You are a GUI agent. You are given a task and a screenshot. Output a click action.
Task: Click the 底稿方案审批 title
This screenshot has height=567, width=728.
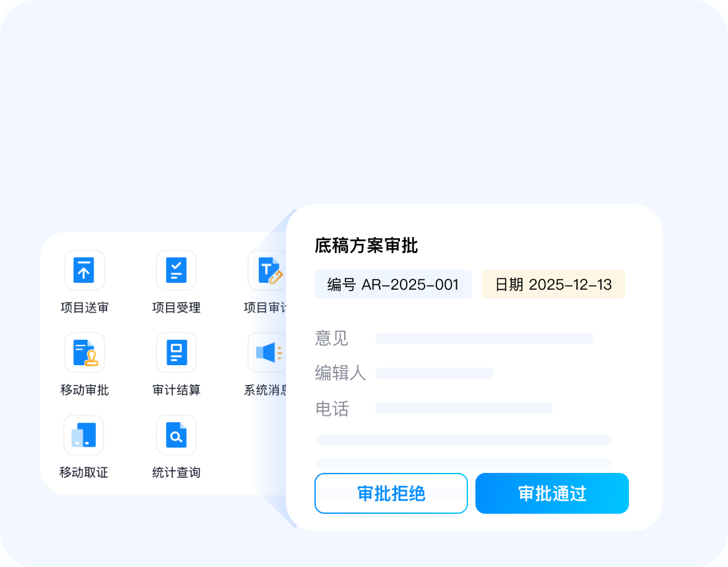366,246
